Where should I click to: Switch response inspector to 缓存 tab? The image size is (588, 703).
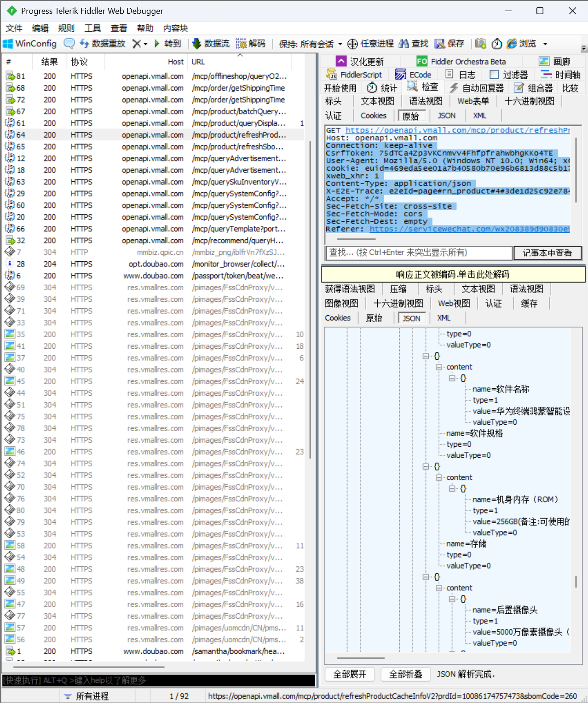click(x=529, y=303)
